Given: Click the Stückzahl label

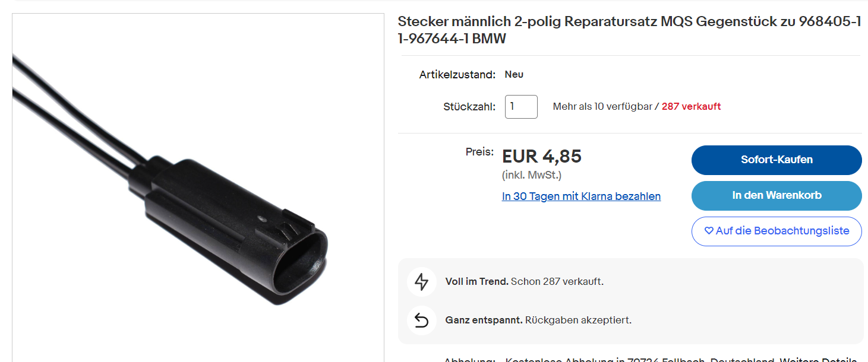Looking at the screenshot, I should coord(469,107).
